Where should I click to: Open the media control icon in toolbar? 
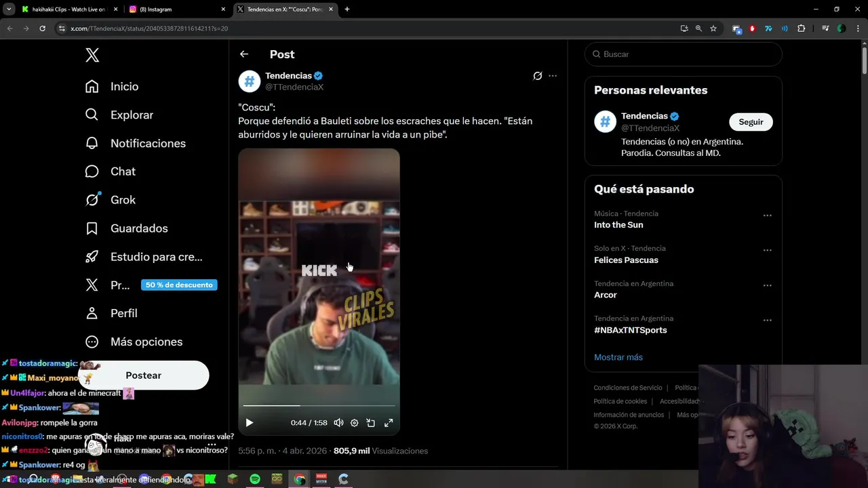[x=825, y=28]
